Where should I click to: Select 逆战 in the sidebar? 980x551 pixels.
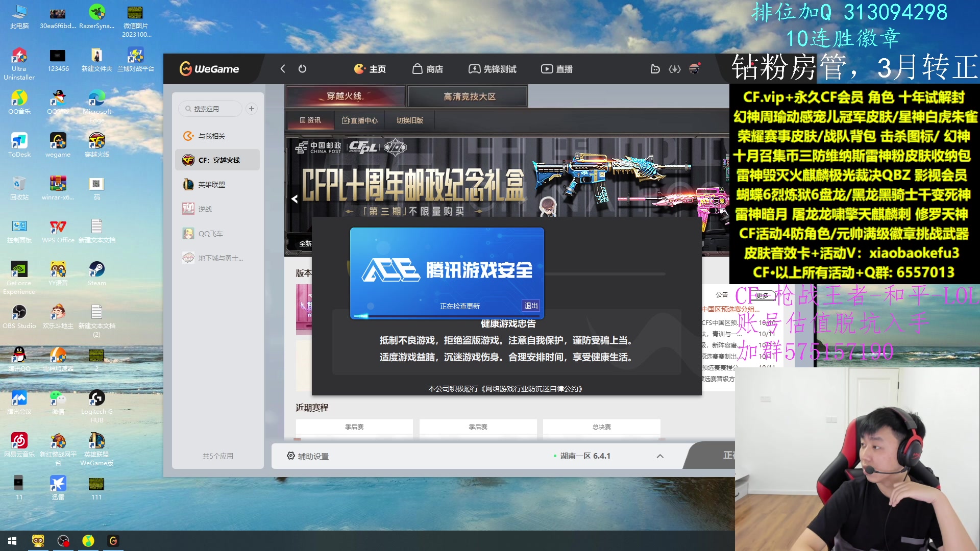pos(217,209)
